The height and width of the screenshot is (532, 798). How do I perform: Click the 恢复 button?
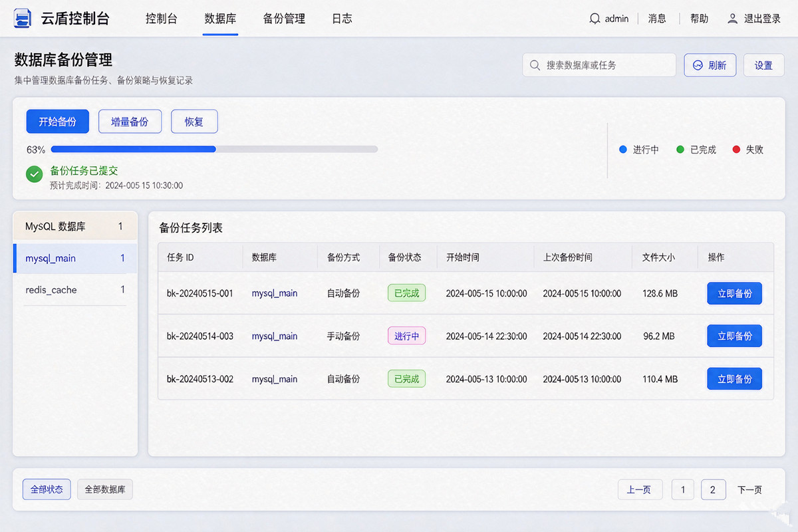pyautogui.click(x=194, y=122)
